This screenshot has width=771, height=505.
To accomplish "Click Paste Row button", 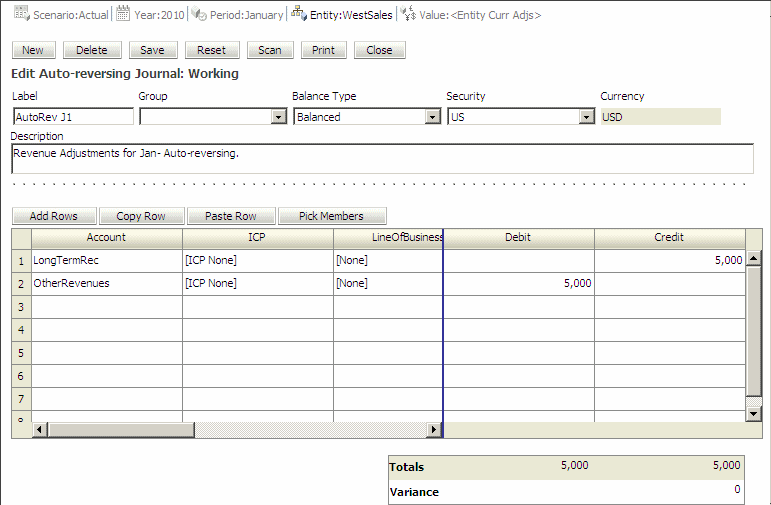I will pos(231,216).
